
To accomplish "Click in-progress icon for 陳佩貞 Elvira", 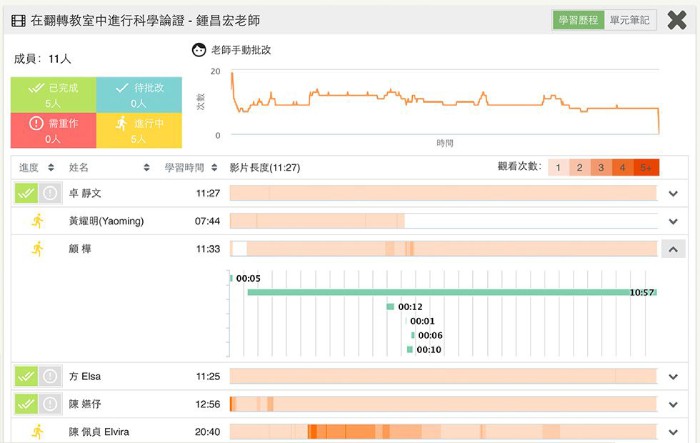I will click(37, 432).
